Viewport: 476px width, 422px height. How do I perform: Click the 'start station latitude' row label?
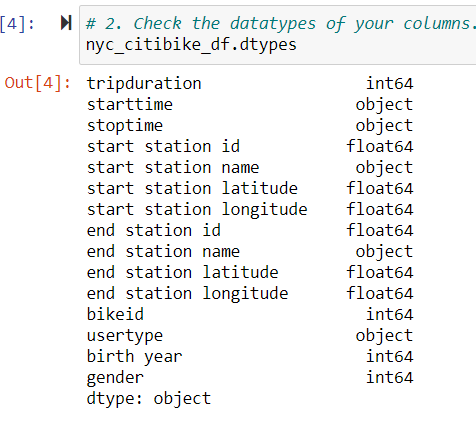192,188
